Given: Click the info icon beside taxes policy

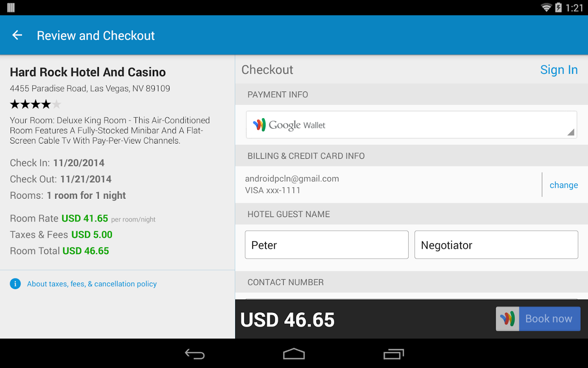Looking at the screenshot, I should coord(15,284).
